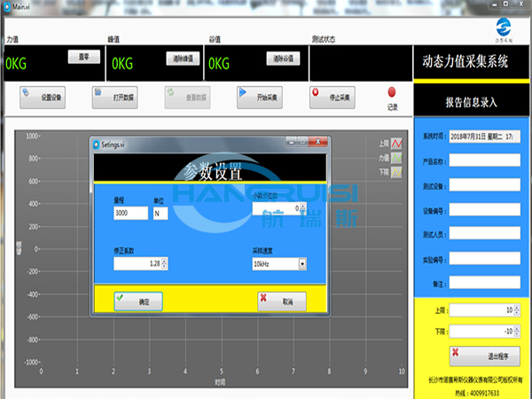Open the 采样速度 10kHz sampling rate dropdown
The height and width of the screenshot is (399, 532).
click(301, 263)
